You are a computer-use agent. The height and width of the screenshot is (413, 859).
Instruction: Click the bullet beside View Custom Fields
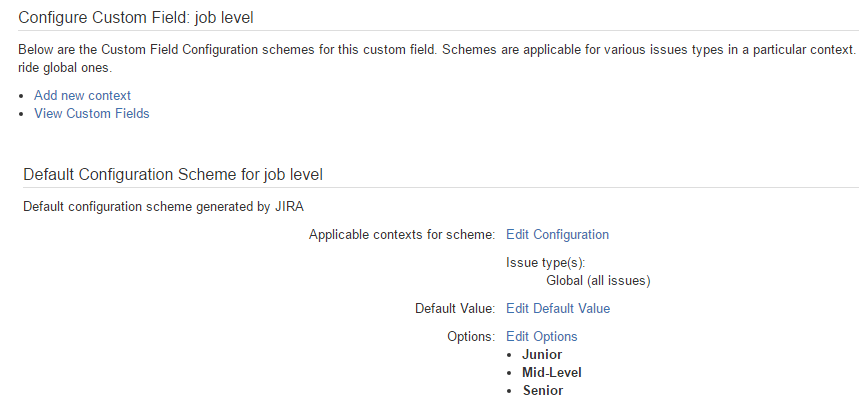tap(21, 114)
